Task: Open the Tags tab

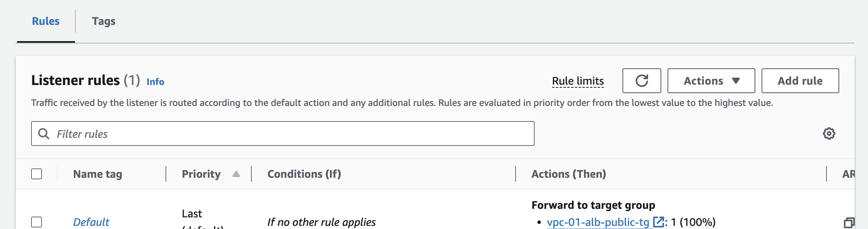Action: point(104,21)
